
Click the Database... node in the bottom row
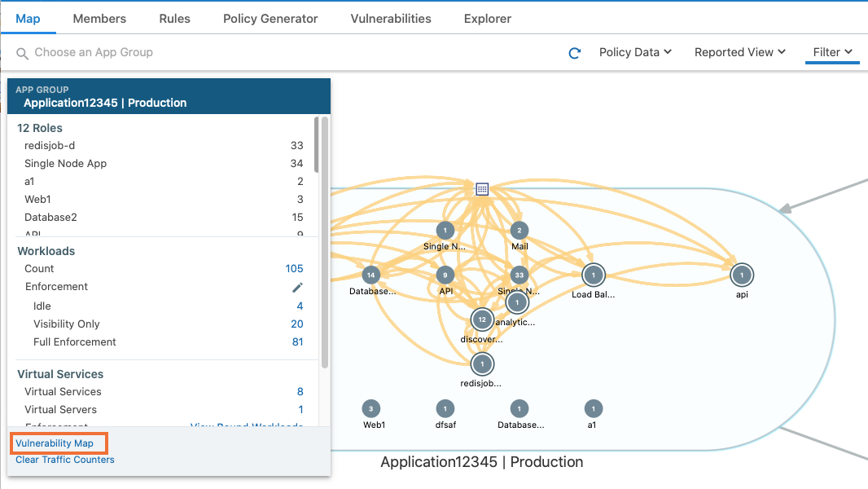tap(519, 408)
